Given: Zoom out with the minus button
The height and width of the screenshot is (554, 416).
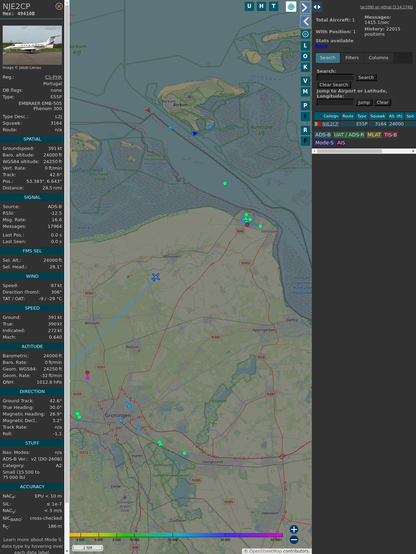Looking at the screenshot, I should pos(294,540).
